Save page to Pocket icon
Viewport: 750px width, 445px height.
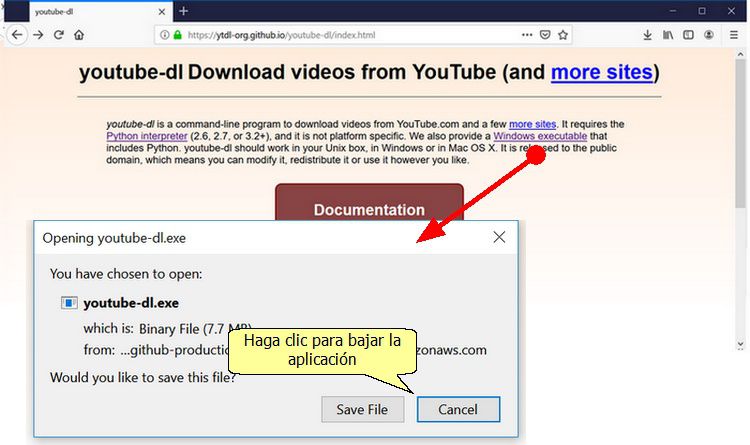click(545, 35)
